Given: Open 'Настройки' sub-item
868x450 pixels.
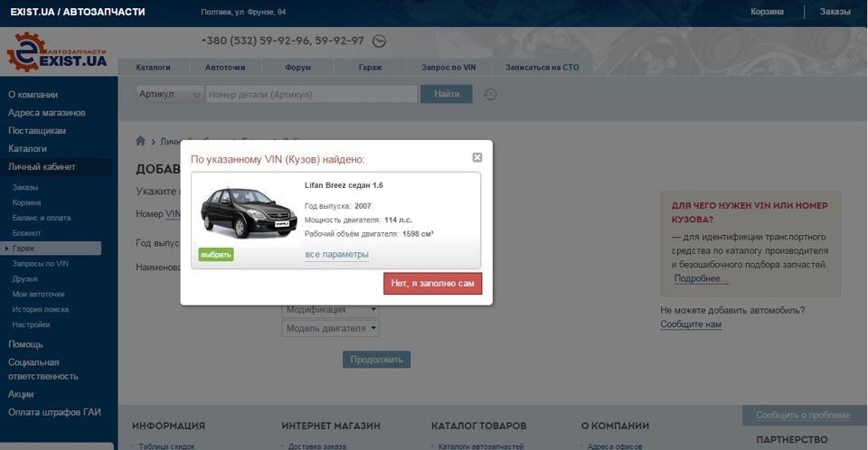Looking at the screenshot, I should point(31,324).
